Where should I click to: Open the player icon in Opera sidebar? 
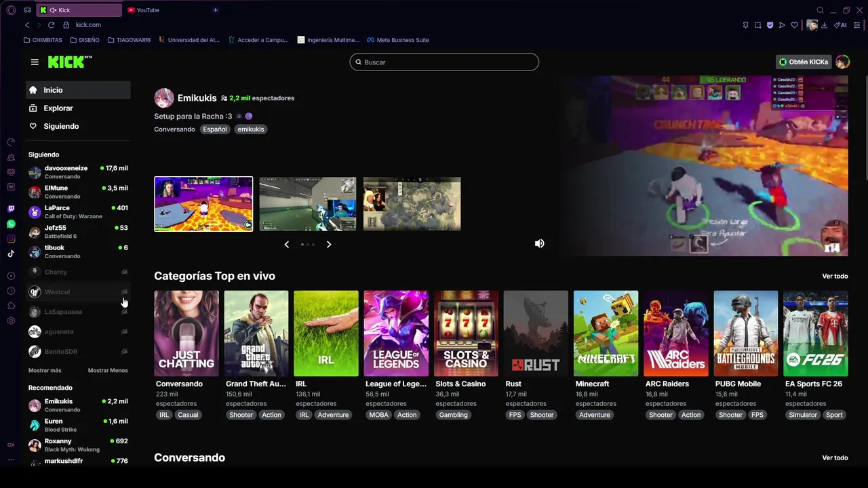point(11,276)
